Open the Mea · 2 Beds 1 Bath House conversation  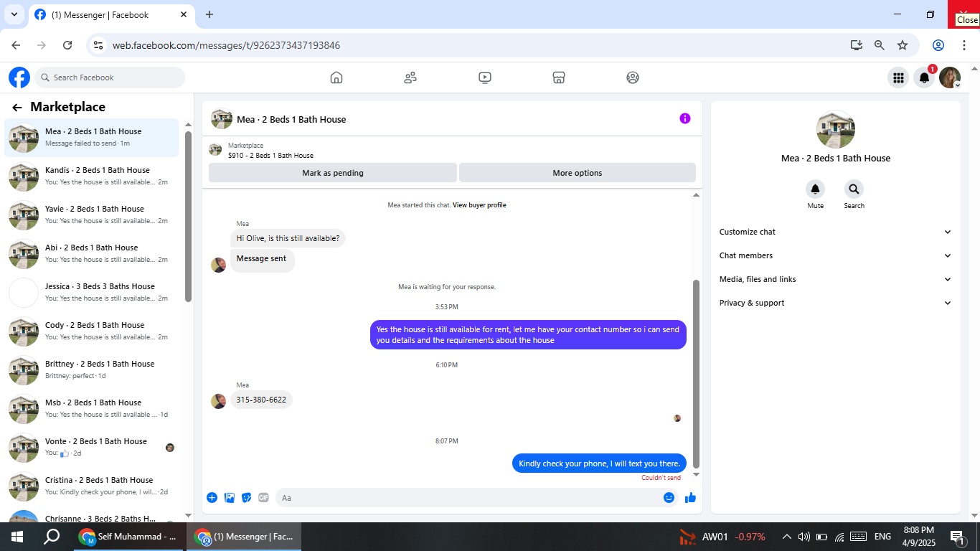(92, 137)
